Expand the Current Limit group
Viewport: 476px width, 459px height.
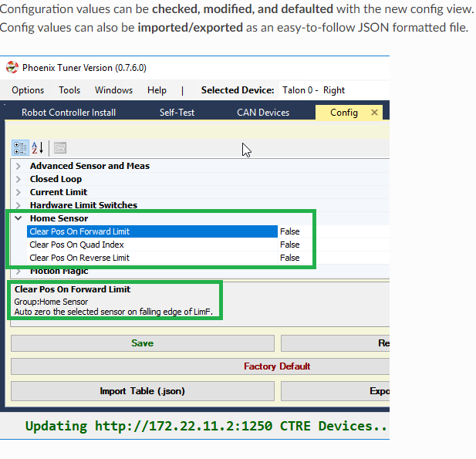[19, 192]
